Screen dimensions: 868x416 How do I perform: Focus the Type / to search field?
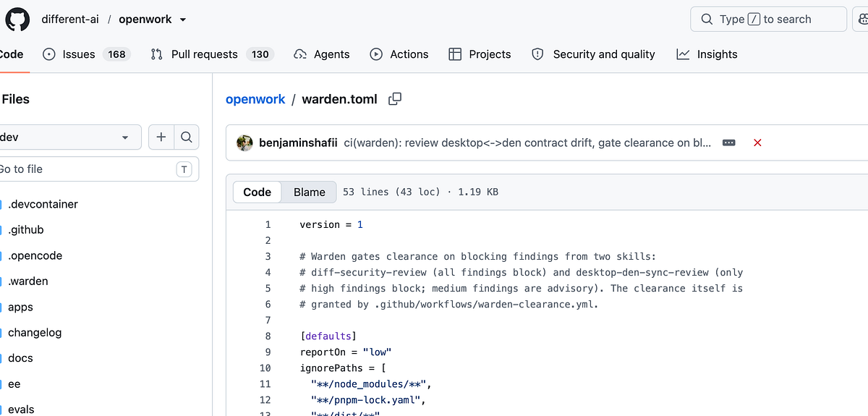768,20
